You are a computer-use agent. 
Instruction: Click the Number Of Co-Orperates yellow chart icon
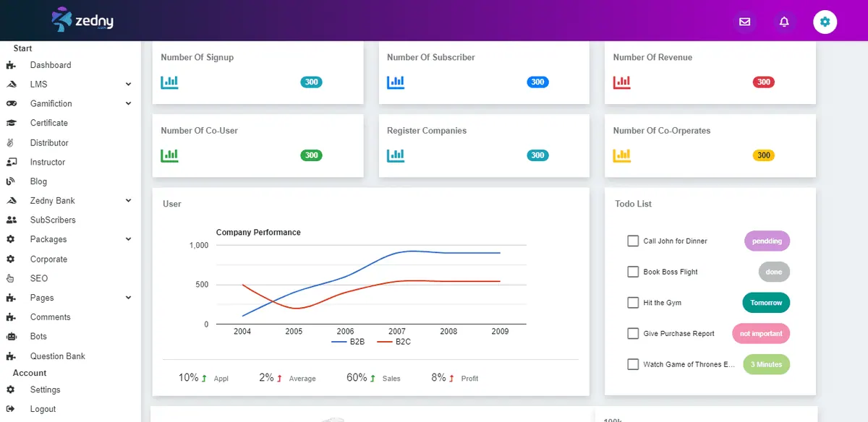(622, 155)
